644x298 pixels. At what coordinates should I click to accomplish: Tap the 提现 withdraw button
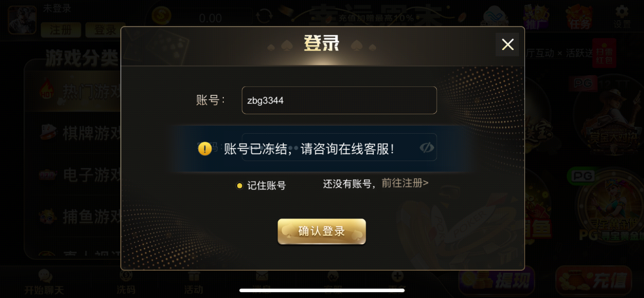pos(497,280)
